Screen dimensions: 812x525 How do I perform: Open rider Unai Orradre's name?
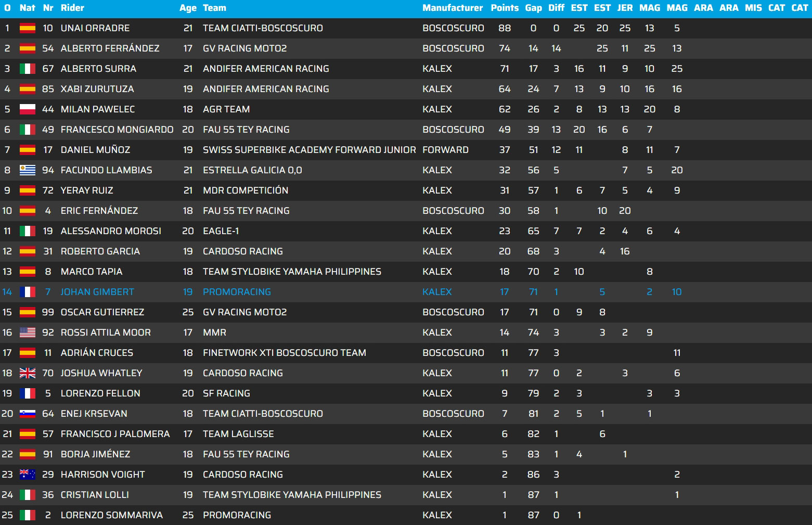point(95,28)
